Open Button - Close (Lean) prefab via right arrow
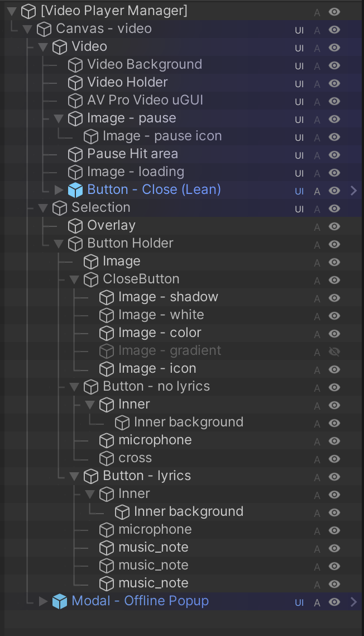The width and height of the screenshot is (364, 636). [x=353, y=190]
